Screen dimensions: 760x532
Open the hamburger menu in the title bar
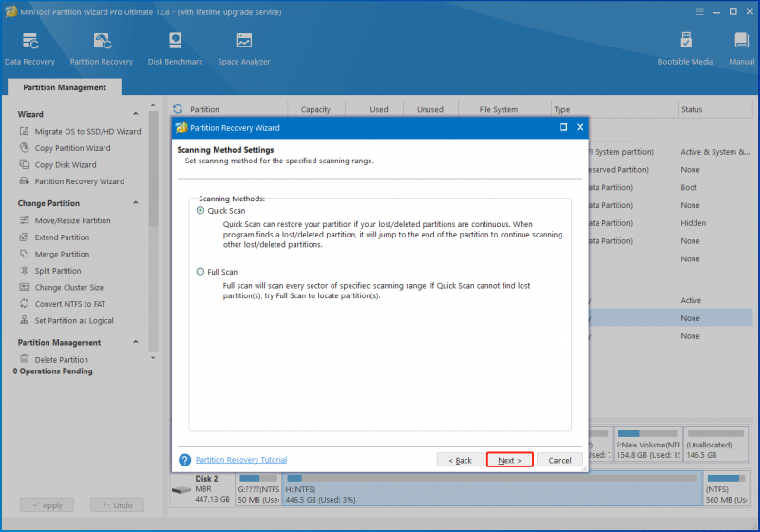[x=699, y=11]
